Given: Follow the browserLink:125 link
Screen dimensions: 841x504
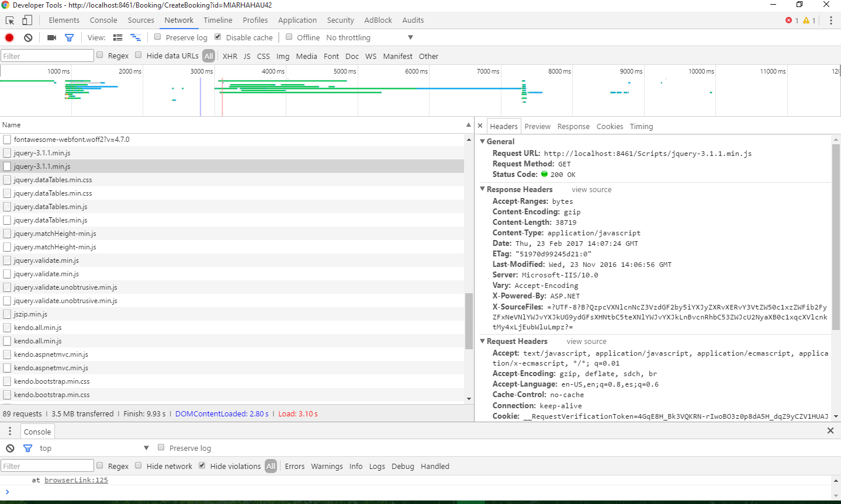Looking at the screenshot, I should (x=76, y=480).
